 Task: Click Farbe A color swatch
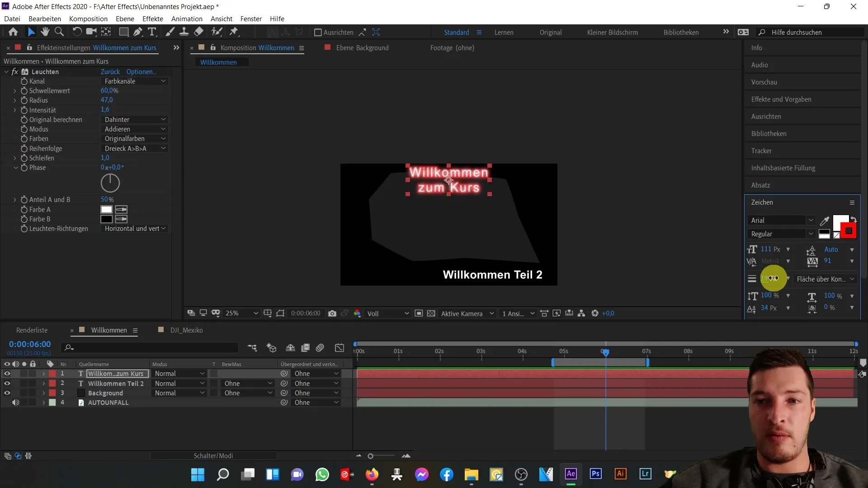[x=106, y=209]
